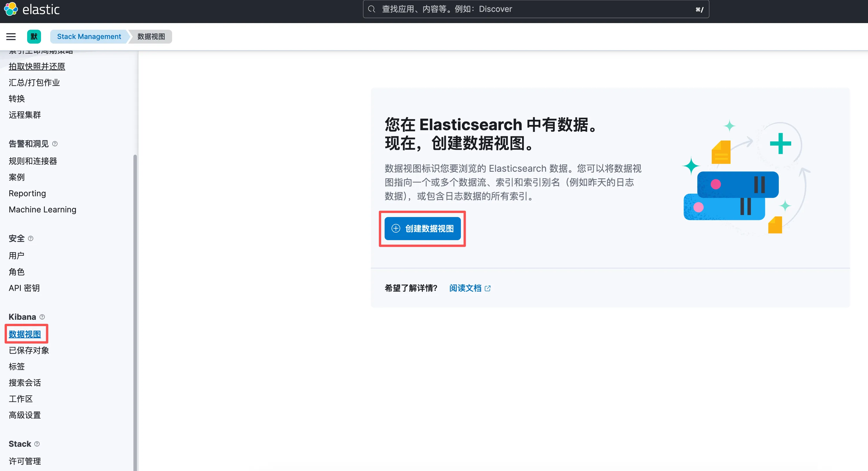Open Reporting in the sidebar
This screenshot has height=471, width=868.
point(27,193)
